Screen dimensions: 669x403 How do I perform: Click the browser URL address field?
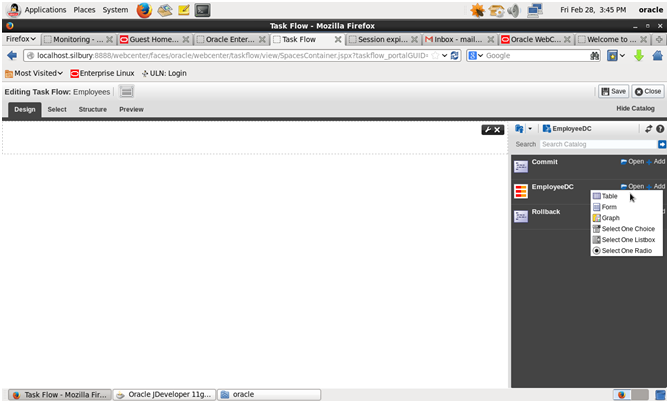(232, 55)
